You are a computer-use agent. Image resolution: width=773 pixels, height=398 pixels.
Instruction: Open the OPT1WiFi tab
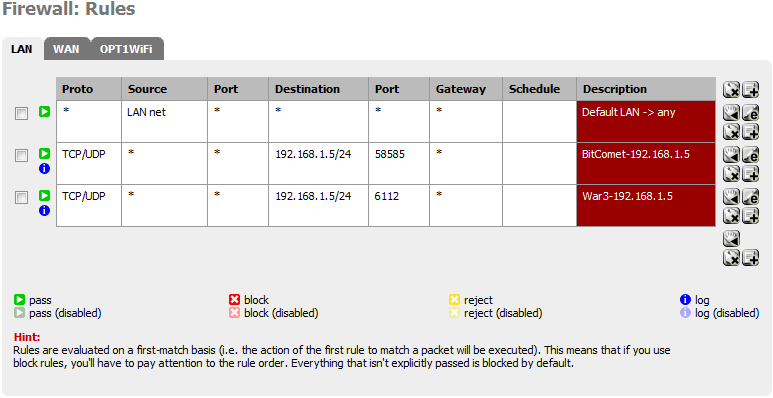[126, 49]
